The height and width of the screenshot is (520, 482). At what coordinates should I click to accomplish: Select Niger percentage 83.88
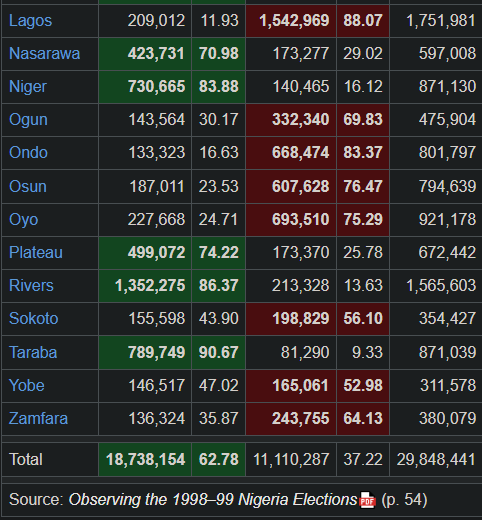click(x=219, y=87)
